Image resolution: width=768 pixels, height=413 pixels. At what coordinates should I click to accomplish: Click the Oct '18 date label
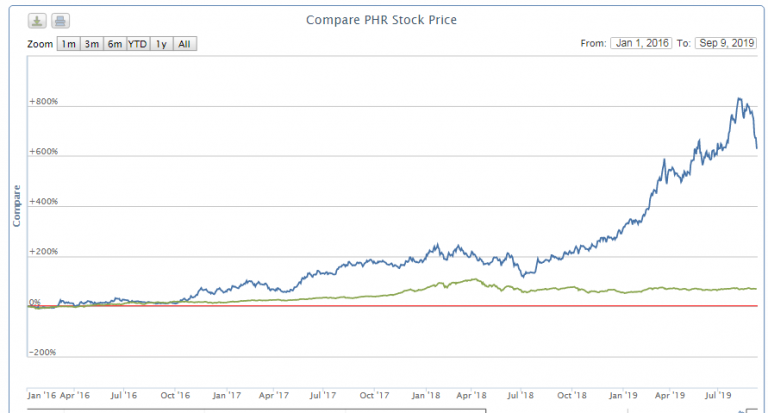pos(572,395)
